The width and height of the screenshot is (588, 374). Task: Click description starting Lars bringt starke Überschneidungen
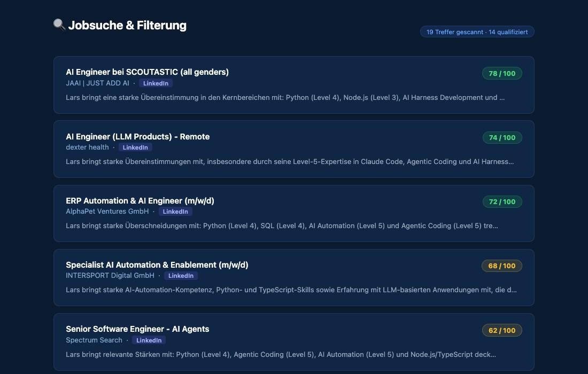282,225
